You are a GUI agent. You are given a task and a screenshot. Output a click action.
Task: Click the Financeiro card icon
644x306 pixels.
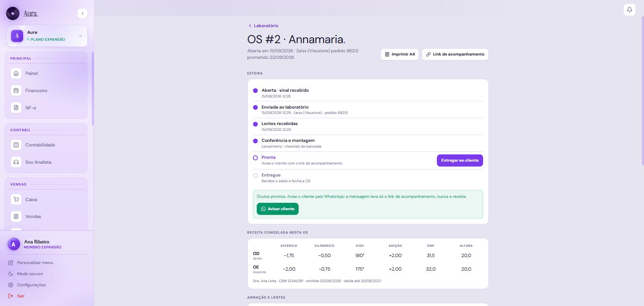click(x=16, y=90)
